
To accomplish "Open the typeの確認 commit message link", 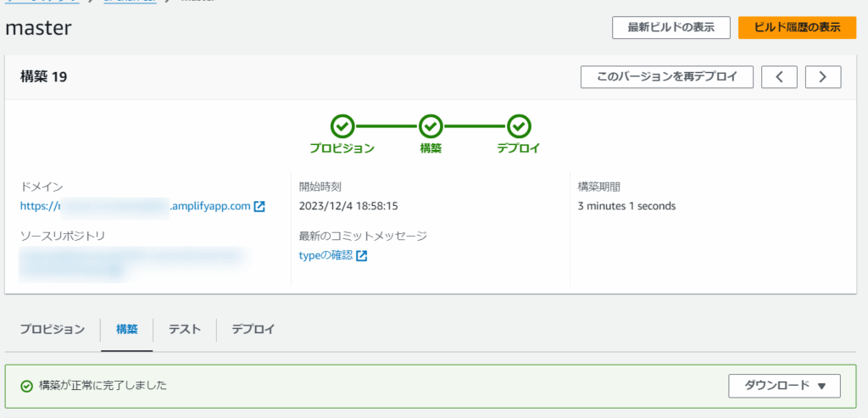I will (325, 256).
